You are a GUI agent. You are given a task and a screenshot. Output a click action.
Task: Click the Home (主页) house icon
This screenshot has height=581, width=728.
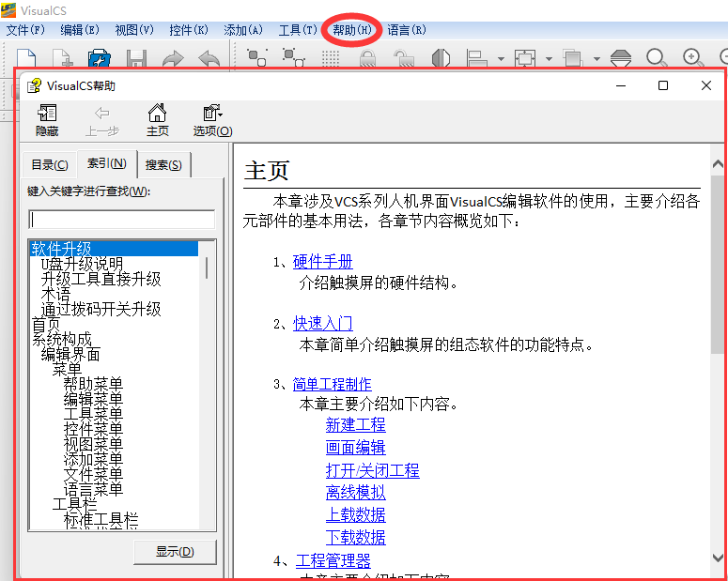158,120
